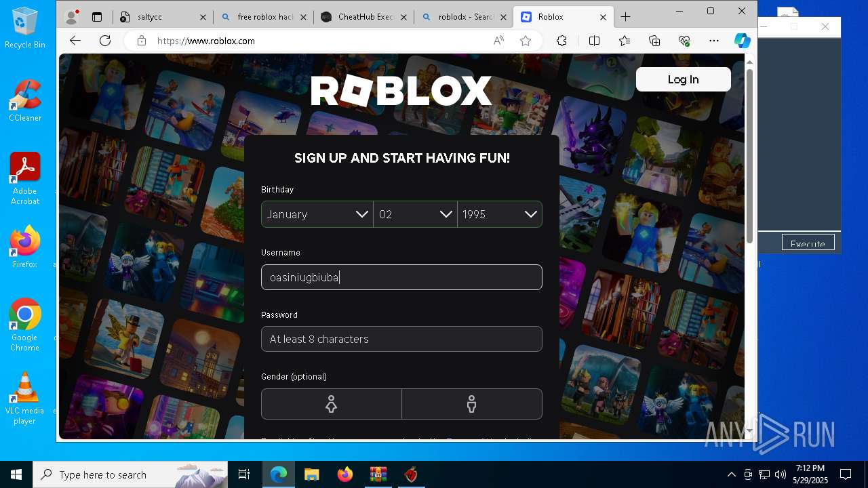The image size is (868, 488).
Task: Open Firefox taskbar icon
Action: coord(344,474)
